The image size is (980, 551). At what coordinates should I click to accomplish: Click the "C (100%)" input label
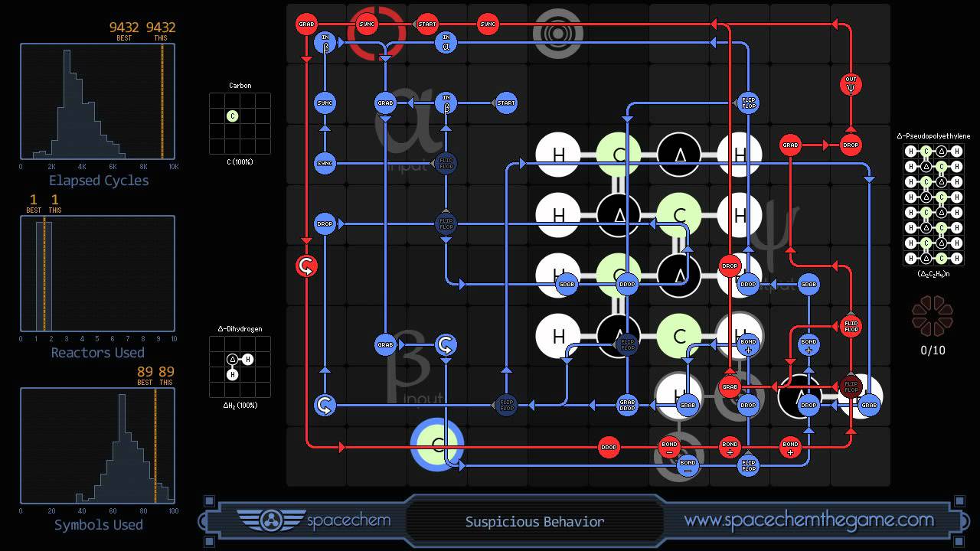(240, 162)
